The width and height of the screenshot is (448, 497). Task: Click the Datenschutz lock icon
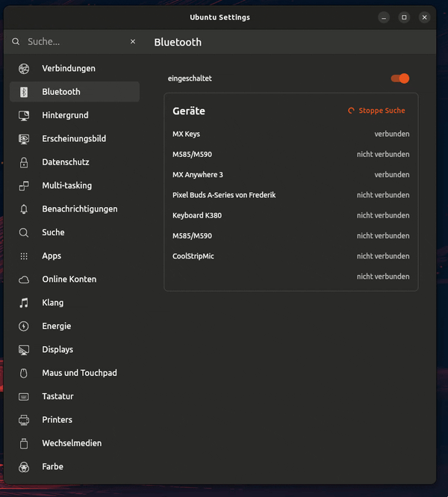coord(24,162)
